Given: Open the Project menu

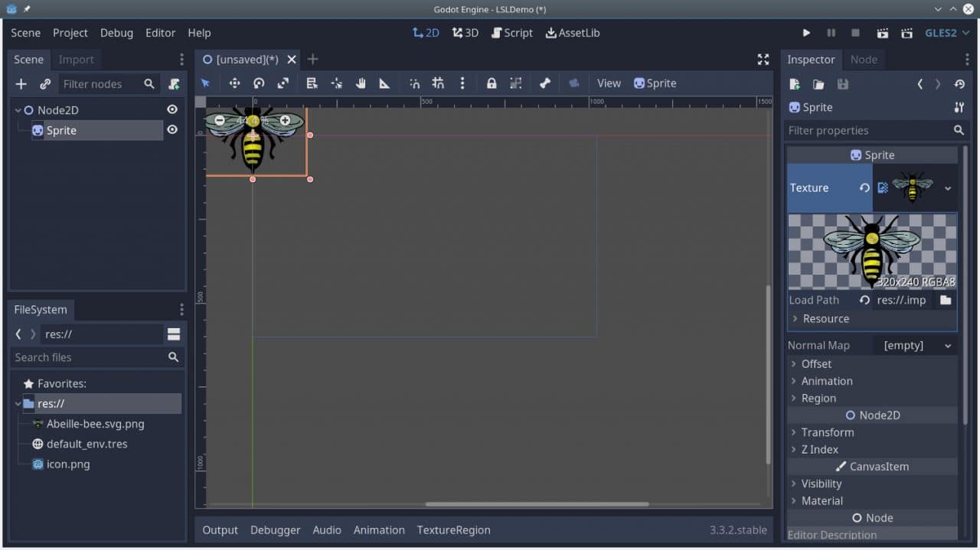Looking at the screenshot, I should click(x=70, y=33).
